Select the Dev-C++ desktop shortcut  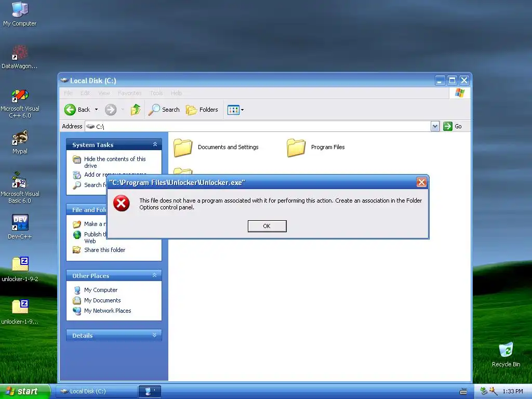pos(20,227)
